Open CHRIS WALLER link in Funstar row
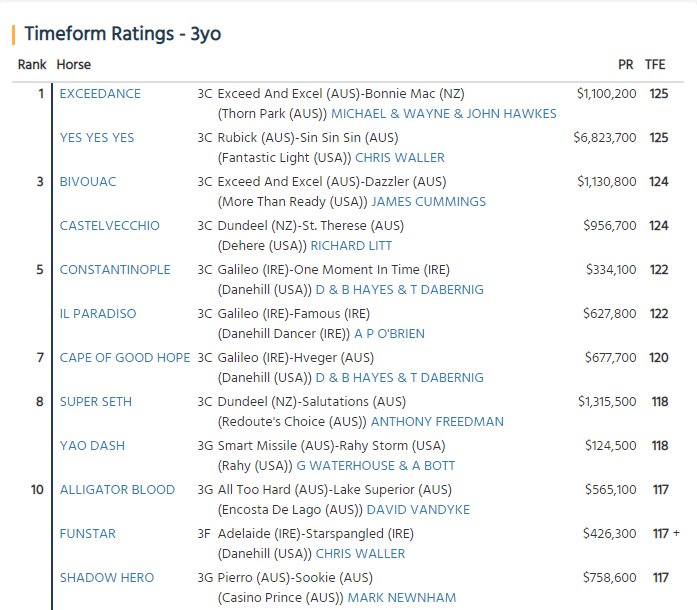 pos(361,554)
